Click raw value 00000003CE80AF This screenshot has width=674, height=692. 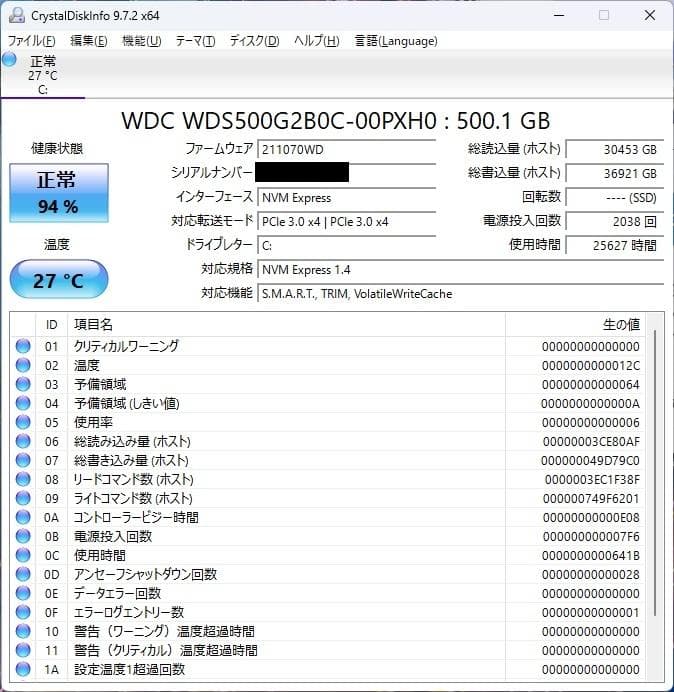pos(591,441)
